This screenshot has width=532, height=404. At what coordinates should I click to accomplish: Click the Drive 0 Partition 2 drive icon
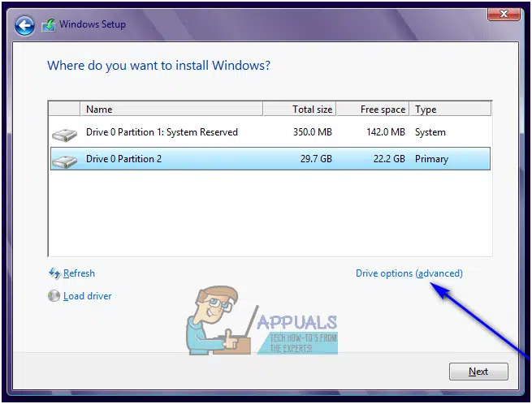coord(64,161)
